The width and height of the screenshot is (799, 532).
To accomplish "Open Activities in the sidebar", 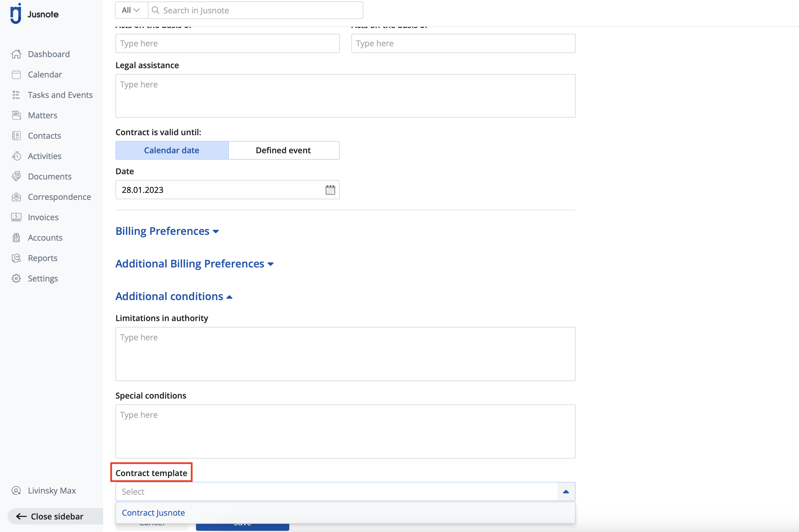I will pos(45,156).
